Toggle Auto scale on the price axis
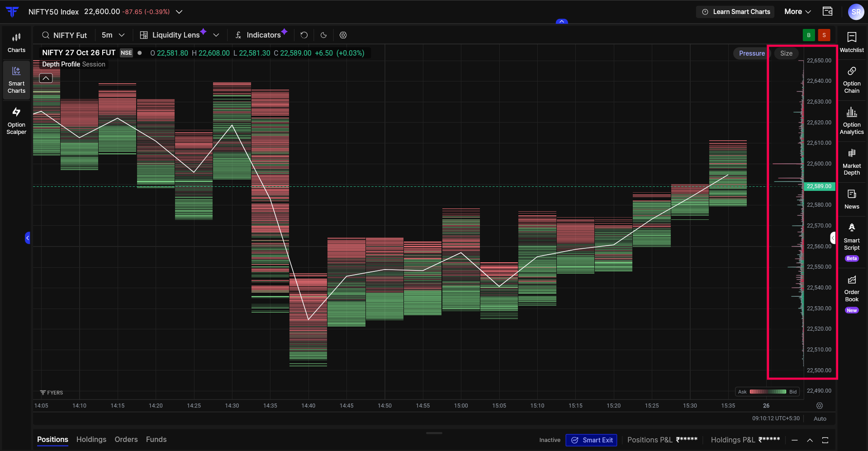The width and height of the screenshot is (868, 451). click(x=820, y=419)
